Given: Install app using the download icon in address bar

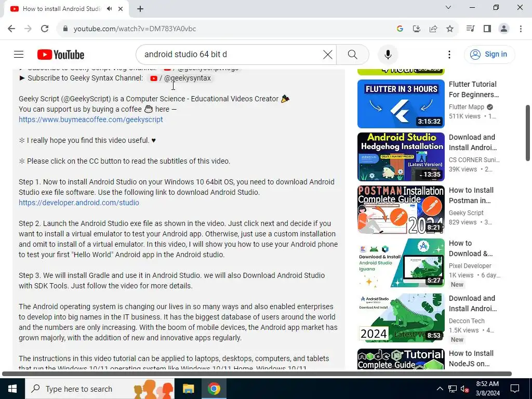Looking at the screenshot, I should pyautogui.click(x=416, y=29).
